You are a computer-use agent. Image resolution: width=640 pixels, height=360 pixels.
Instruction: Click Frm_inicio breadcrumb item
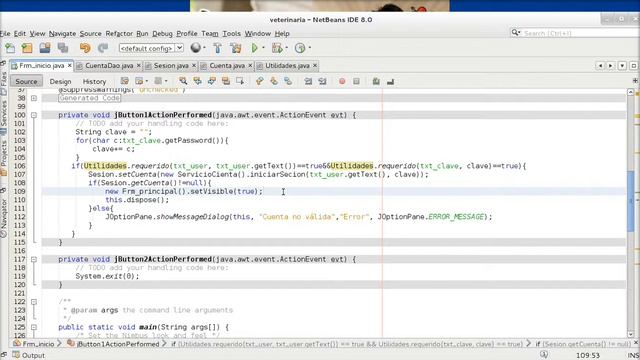(x=34, y=344)
